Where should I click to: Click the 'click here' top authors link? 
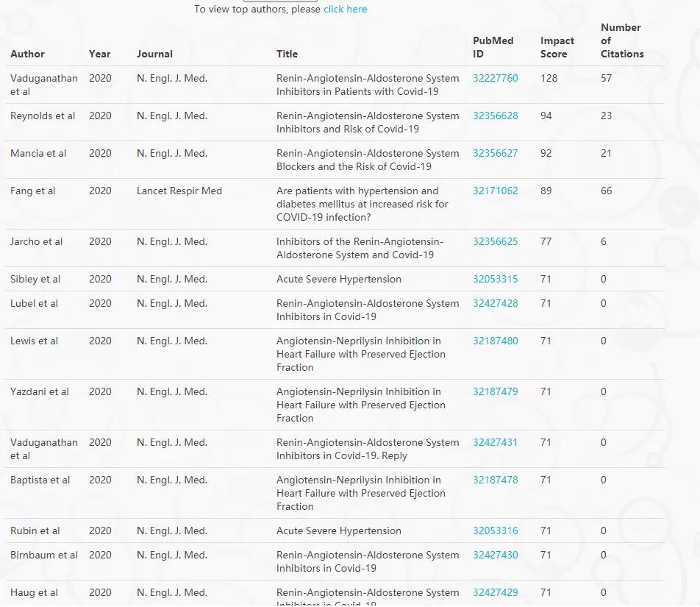coord(345,10)
